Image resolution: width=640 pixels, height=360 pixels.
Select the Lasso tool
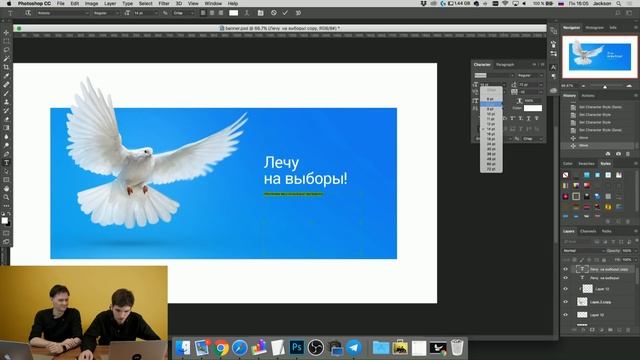click(x=6, y=50)
